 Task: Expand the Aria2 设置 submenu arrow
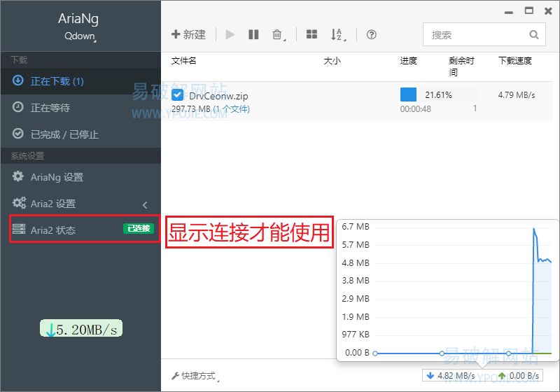coord(145,204)
